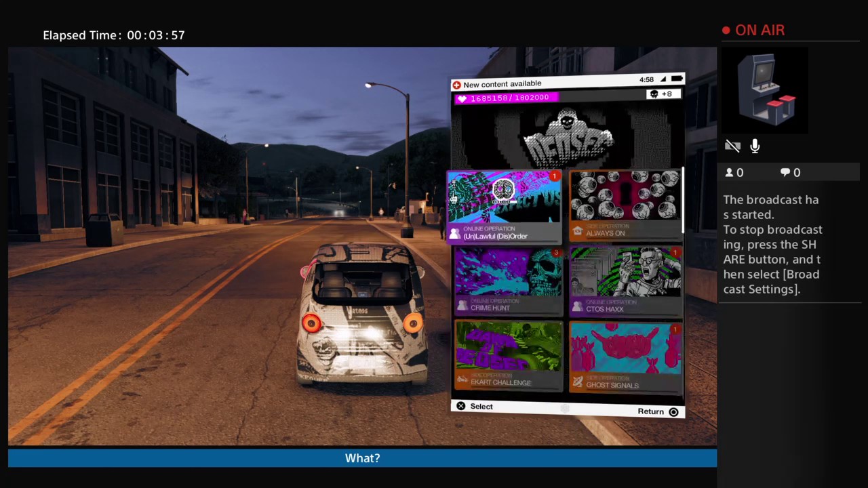Toggle the microphone icon
Image resolution: width=868 pixels, height=488 pixels.
click(755, 146)
